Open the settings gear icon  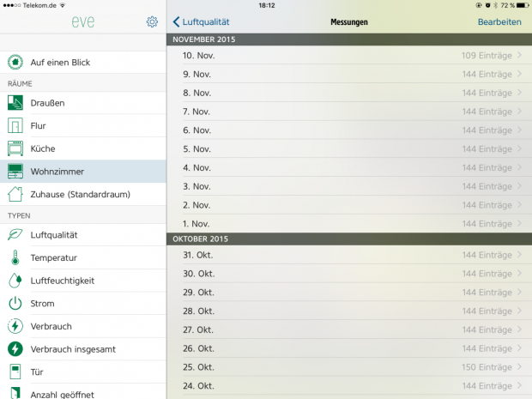[152, 21]
